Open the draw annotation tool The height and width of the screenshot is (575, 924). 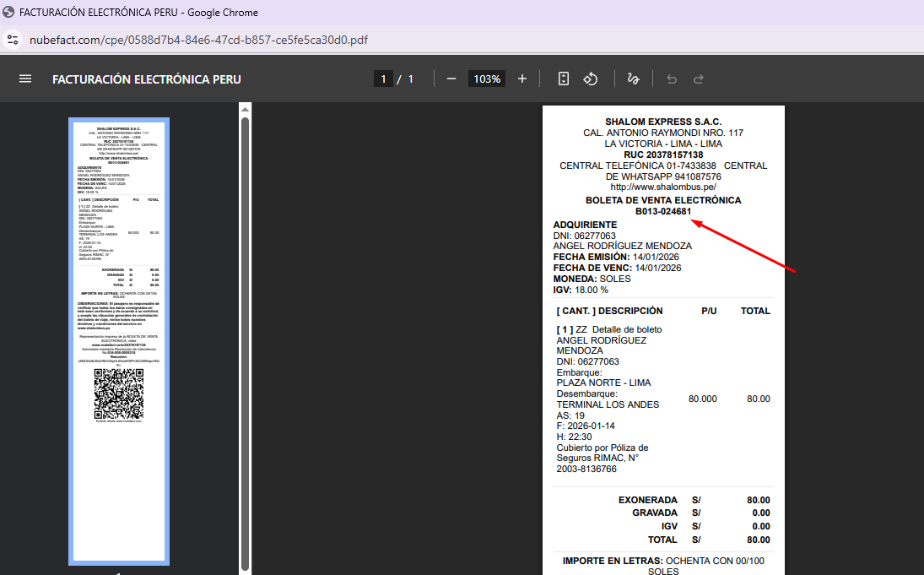click(633, 79)
